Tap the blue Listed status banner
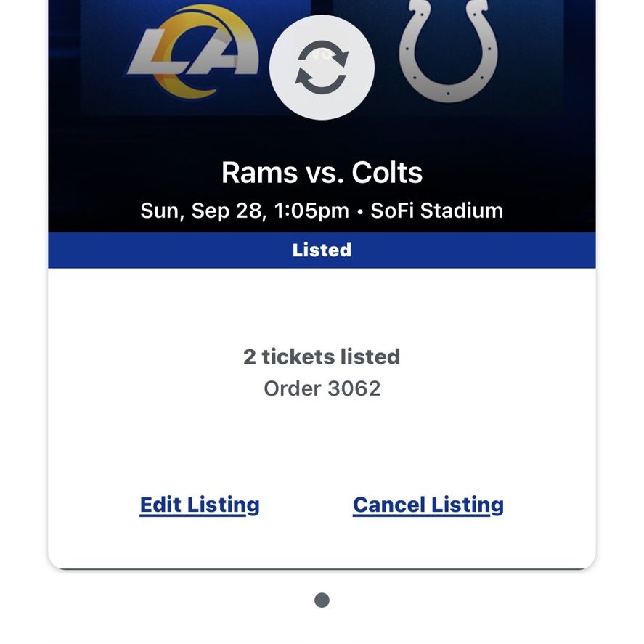The image size is (644, 644). point(322,250)
